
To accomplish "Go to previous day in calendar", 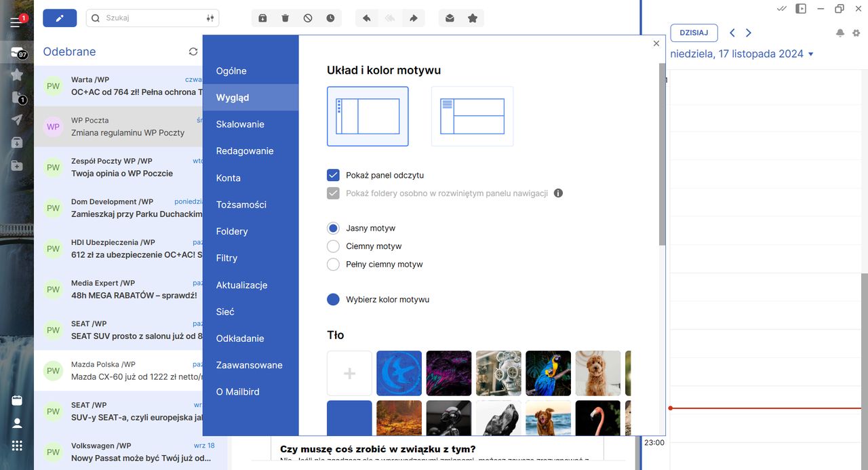I will pyautogui.click(x=732, y=33).
